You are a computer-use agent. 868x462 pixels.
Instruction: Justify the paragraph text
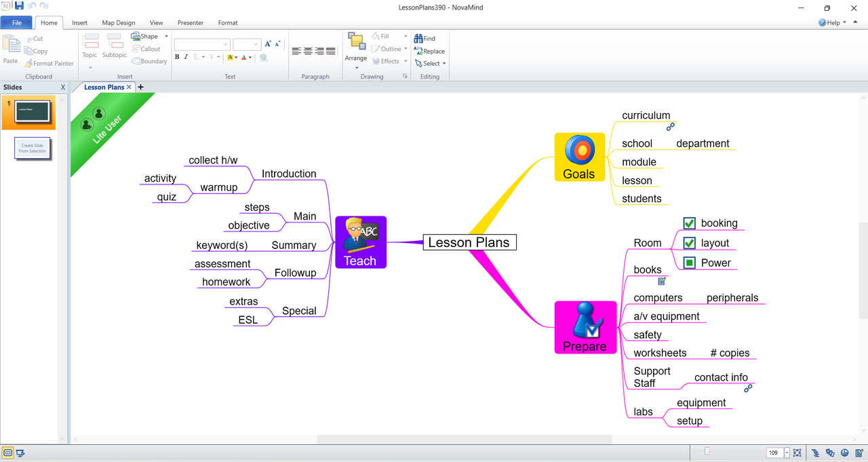(x=331, y=51)
